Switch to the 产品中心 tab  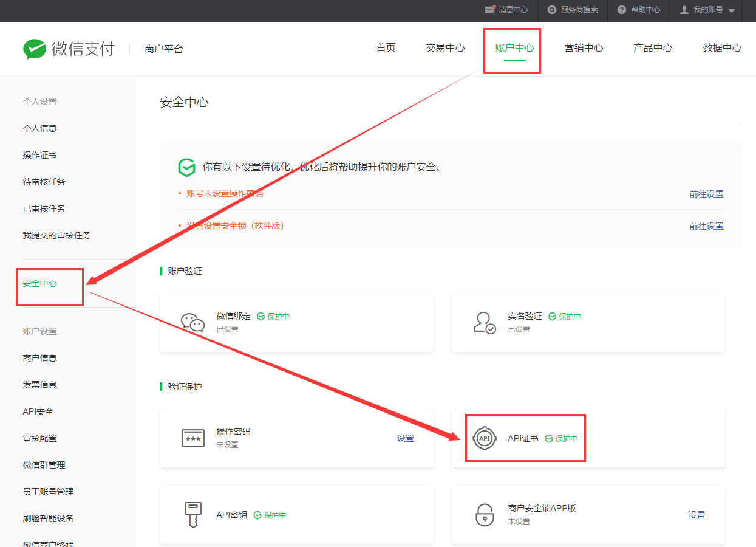[653, 48]
